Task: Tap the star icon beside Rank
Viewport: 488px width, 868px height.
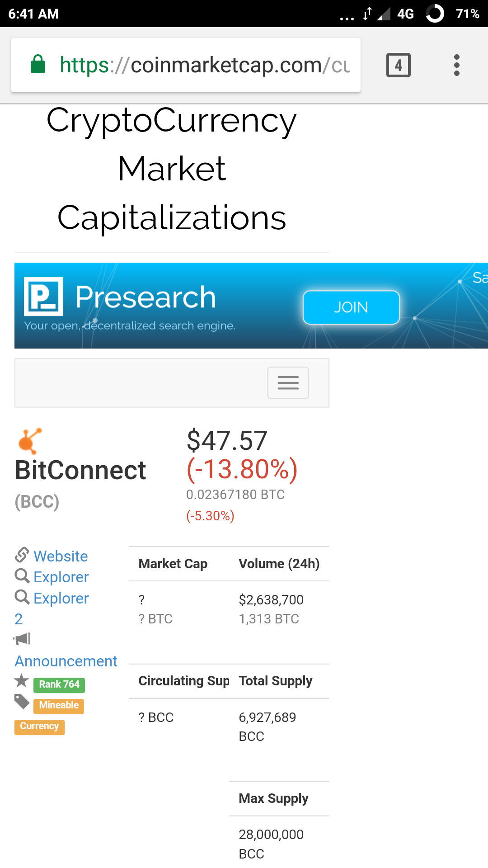Action: point(21,681)
